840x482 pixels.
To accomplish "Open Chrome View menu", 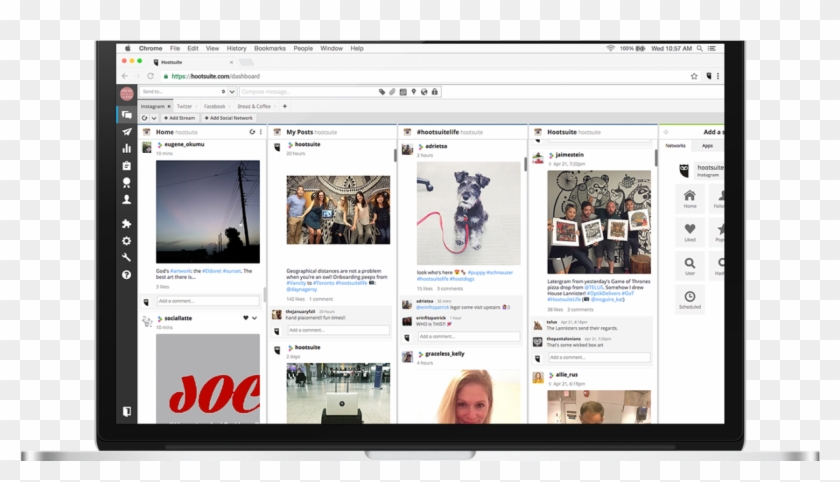I will [x=212, y=48].
